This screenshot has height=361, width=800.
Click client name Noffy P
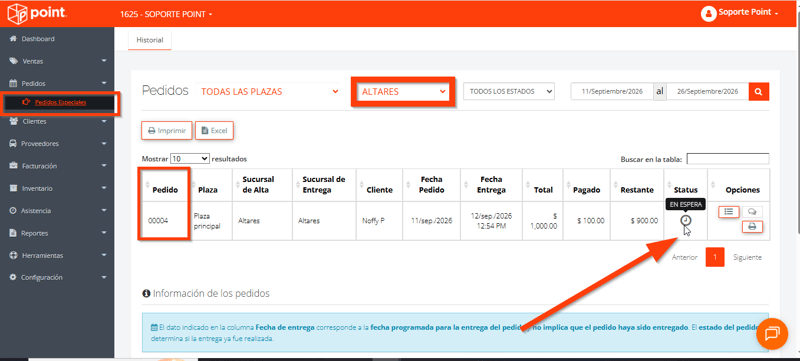373,221
